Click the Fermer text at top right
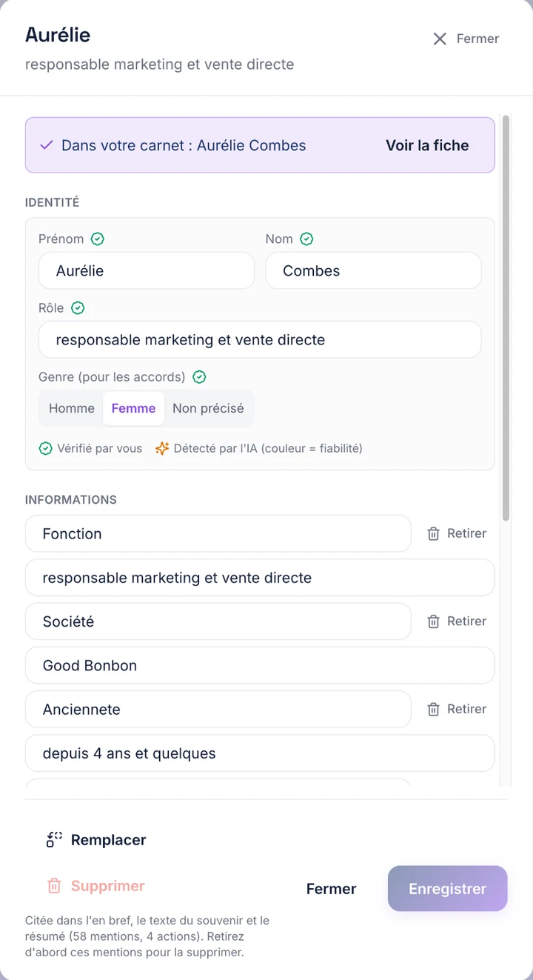This screenshot has width=533, height=980. [x=477, y=39]
